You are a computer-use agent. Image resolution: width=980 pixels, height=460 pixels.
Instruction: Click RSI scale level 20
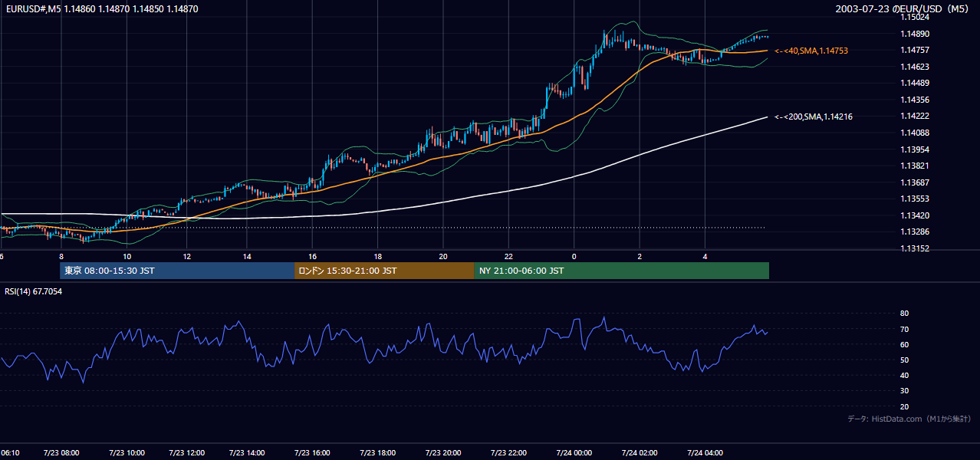(x=904, y=407)
